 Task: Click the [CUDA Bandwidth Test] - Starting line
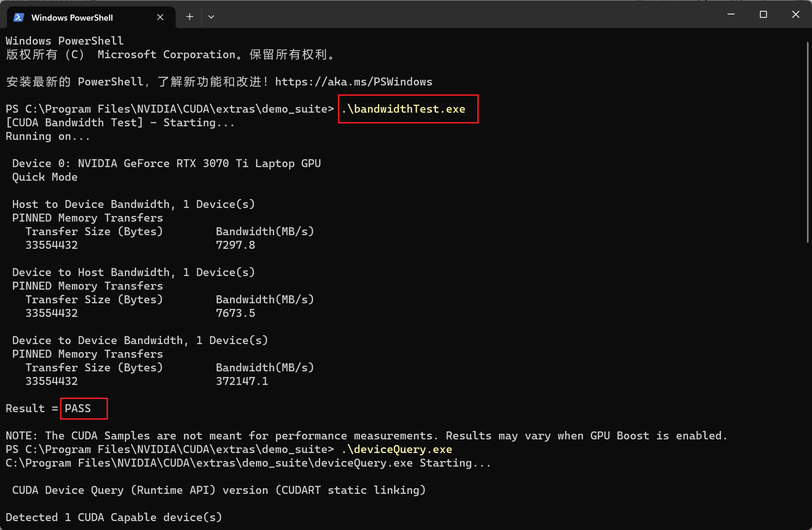point(120,123)
